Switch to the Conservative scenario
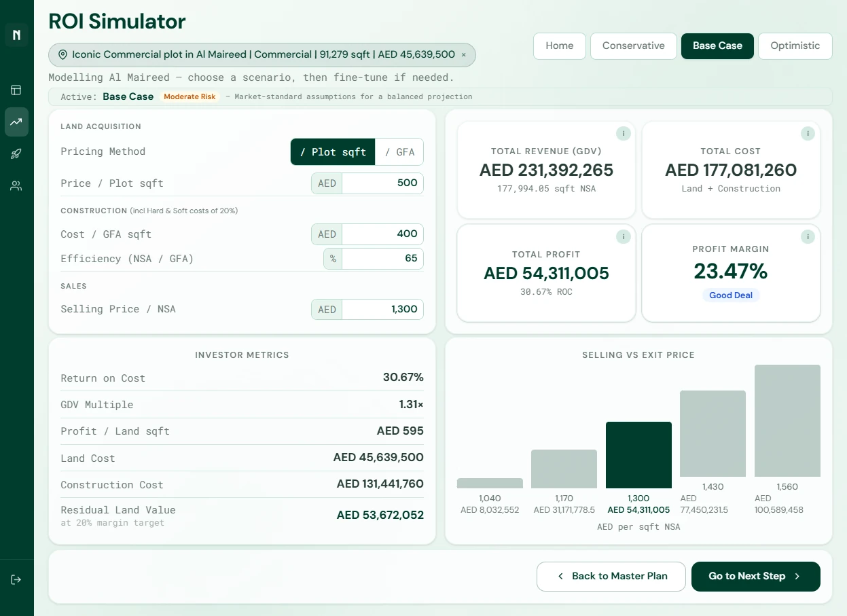Screen dimensions: 847x616 click(634, 46)
